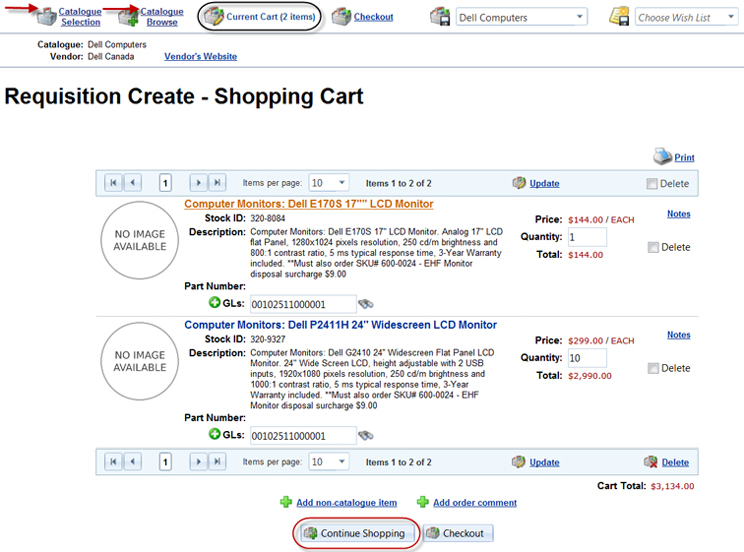Screen dimensions: 744x552
Task: Open the Current Cart (2 items) tab
Action: click(260, 17)
